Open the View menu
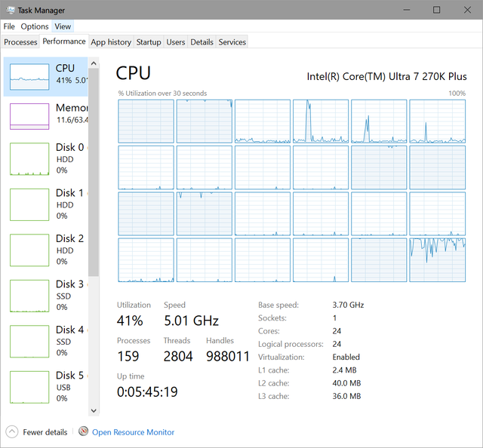The image size is (483, 448). [63, 26]
